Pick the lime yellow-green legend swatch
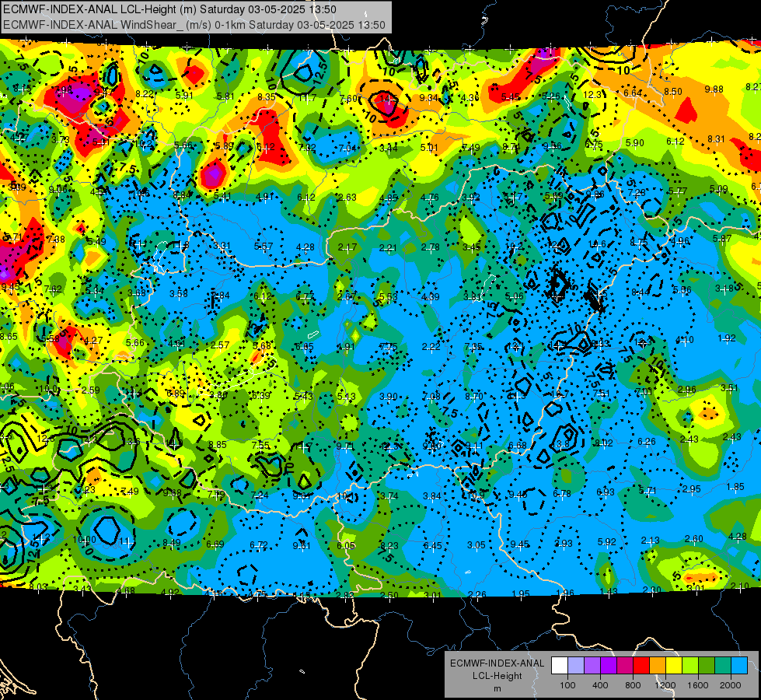The image size is (761, 700). pyautogui.click(x=690, y=666)
